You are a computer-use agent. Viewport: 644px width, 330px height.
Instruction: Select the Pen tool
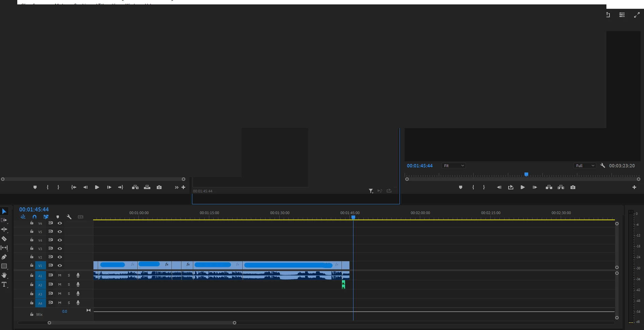[4, 257]
